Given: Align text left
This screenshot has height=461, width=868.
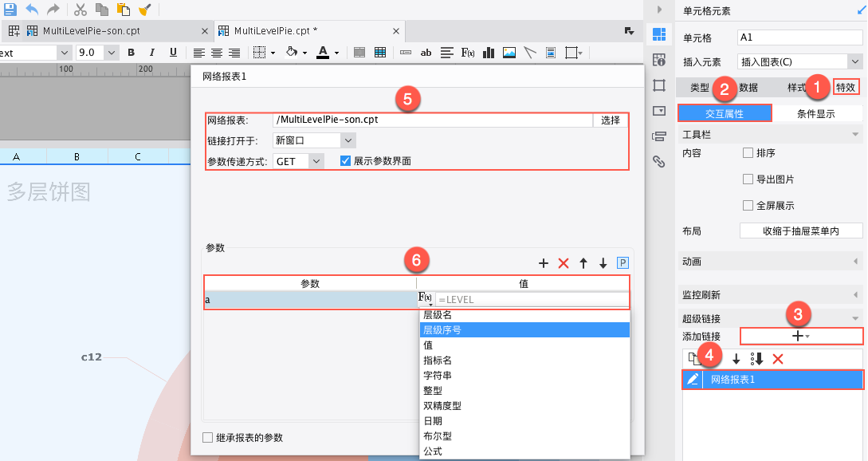Looking at the screenshot, I should pos(199,53).
